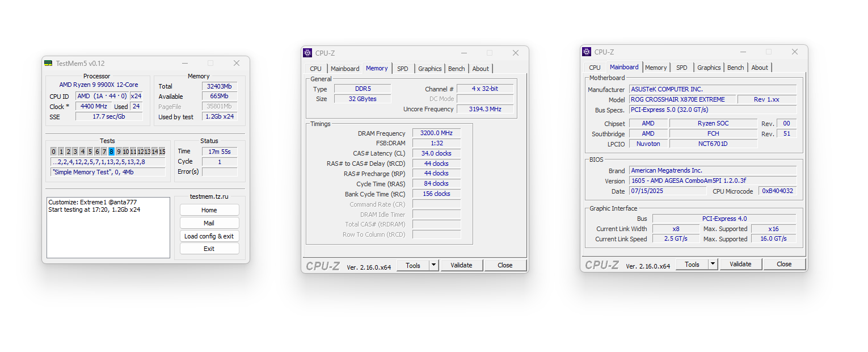Switch to Bench tab in CPU-Z Memory window
The width and height of the screenshot is (868, 352).
457,69
